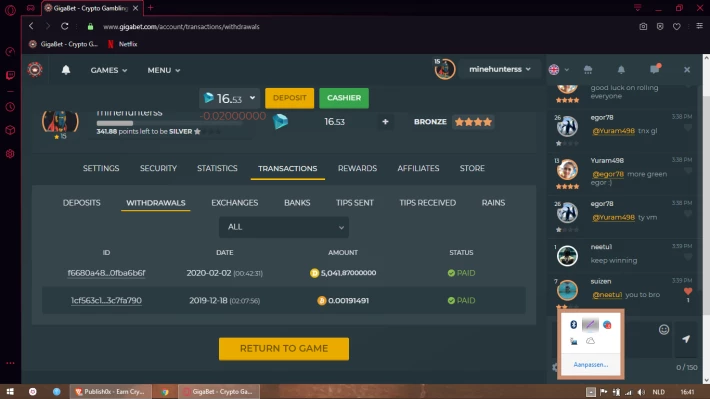Open transaction ID f6680a48...0fba6b6f link

pyautogui.click(x=106, y=273)
